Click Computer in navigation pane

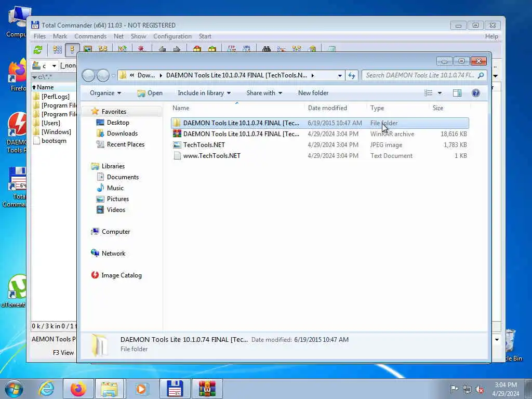(x=116, y=232)
